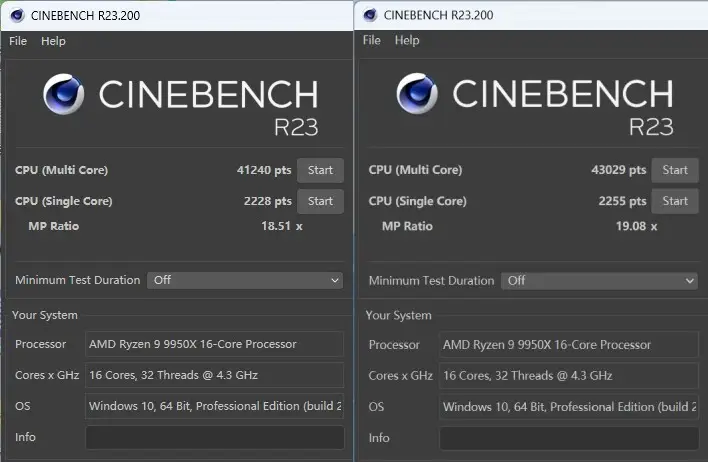
Task: Start the Single Core test showing 2255 pts
Action: (675, 201)
